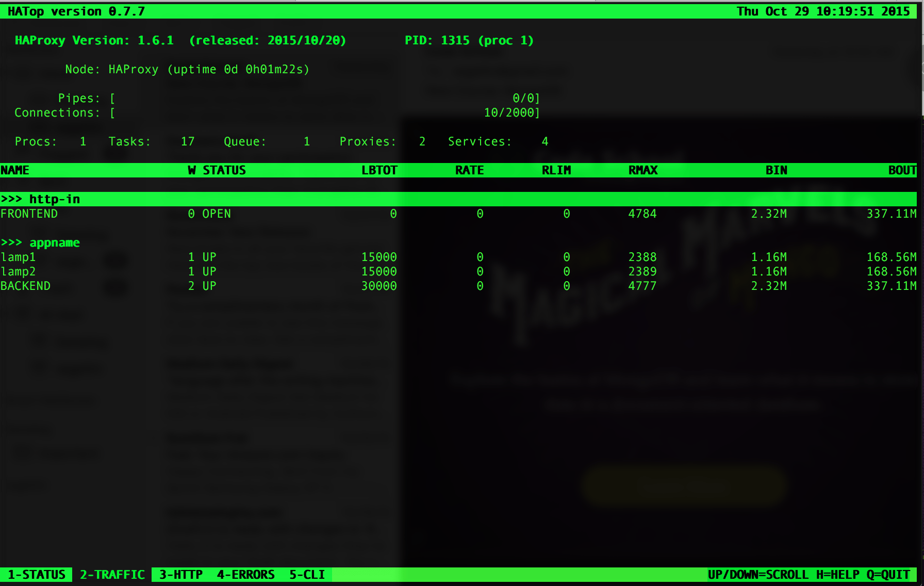Viewport: 924px width, 586px height.
Task: Select the lamp1 server row
Action: (x=18, y=257)
